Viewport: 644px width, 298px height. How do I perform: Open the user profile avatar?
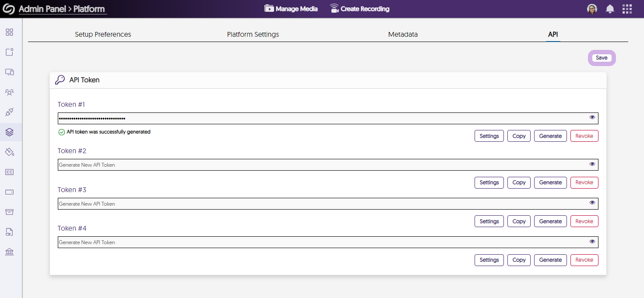coord(592,9)
